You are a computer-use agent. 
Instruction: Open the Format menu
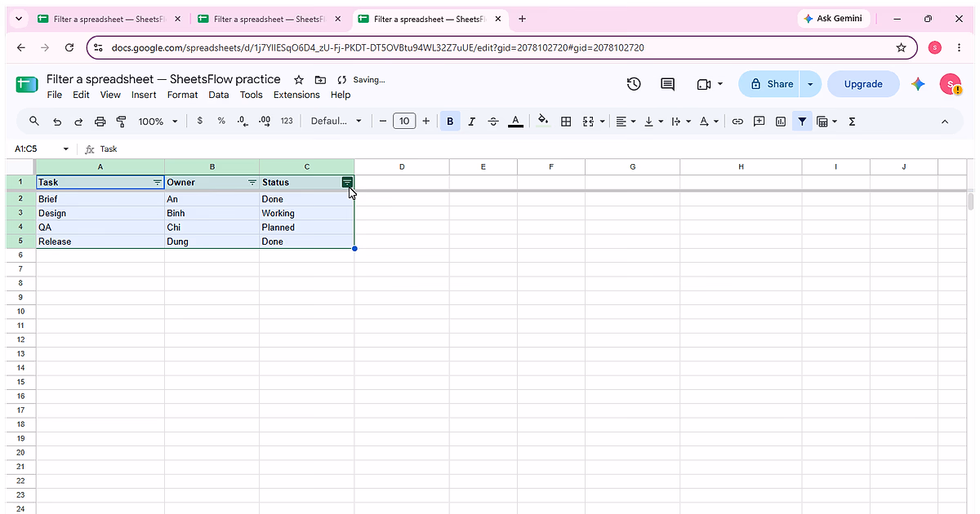pos(183,95)
